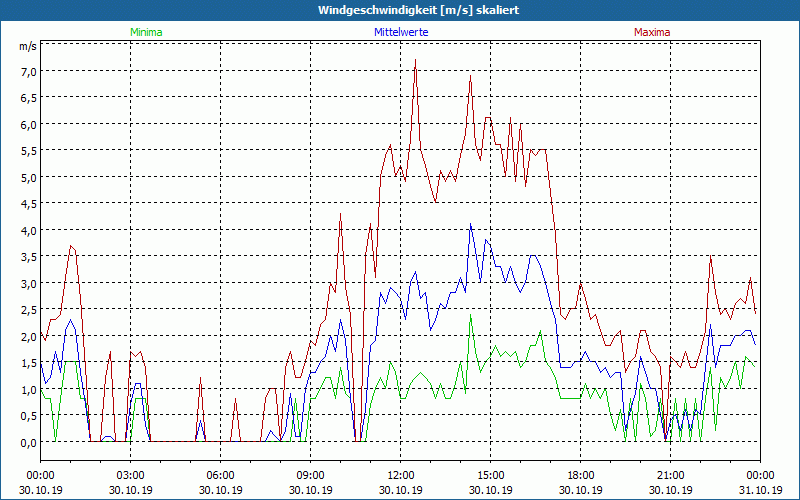Viewport: 800px width, 500px height.
Task: Click the 5,5 y-axis value
Action: pyautogui.click(x=28, y=151)
